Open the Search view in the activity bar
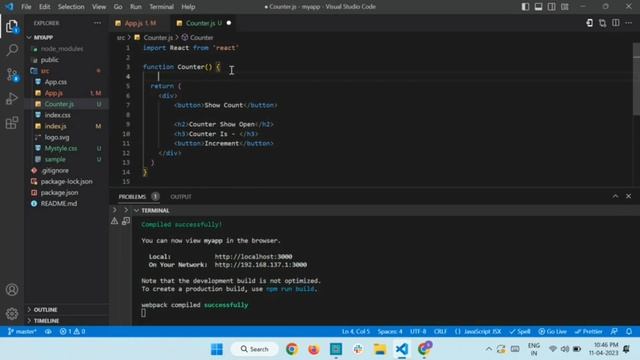The height and width of the screenshot is (360, 640). click(x=12, y=50)
